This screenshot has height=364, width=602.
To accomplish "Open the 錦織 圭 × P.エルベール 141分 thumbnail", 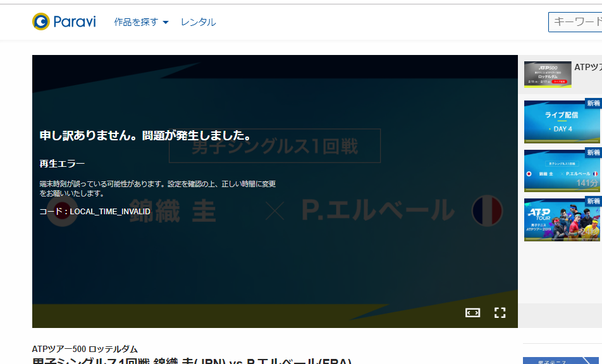I will coord(562,171).
